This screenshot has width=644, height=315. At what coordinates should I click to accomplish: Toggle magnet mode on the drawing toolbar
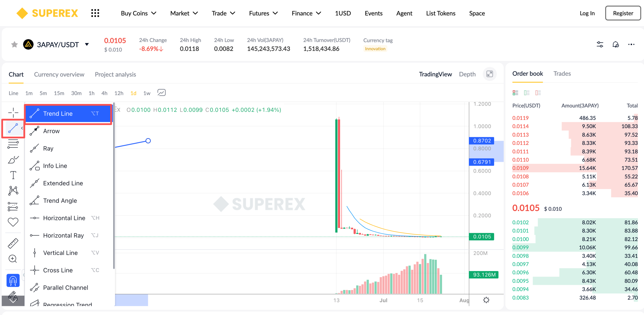pyautogui.click(x=13, y=280)
